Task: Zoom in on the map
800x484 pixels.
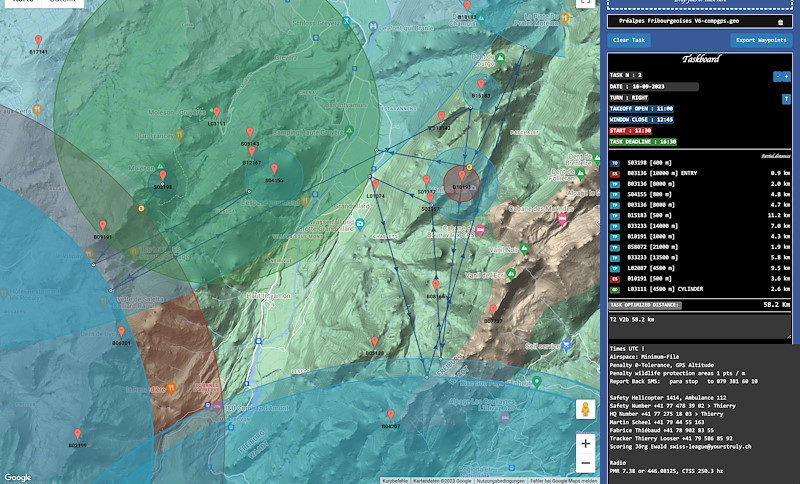Action: tap(585, 444)
